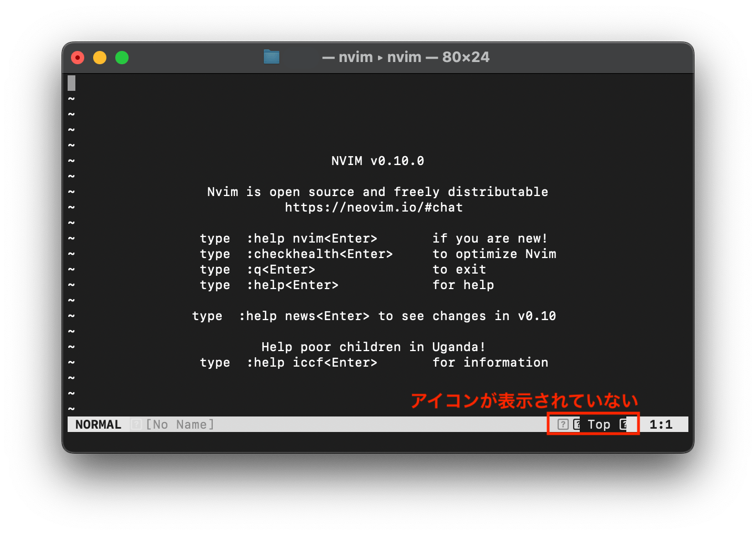The image size is (756, 535).
Task: Click the folder proxy icon in the title bar
Action: point(272,57)
